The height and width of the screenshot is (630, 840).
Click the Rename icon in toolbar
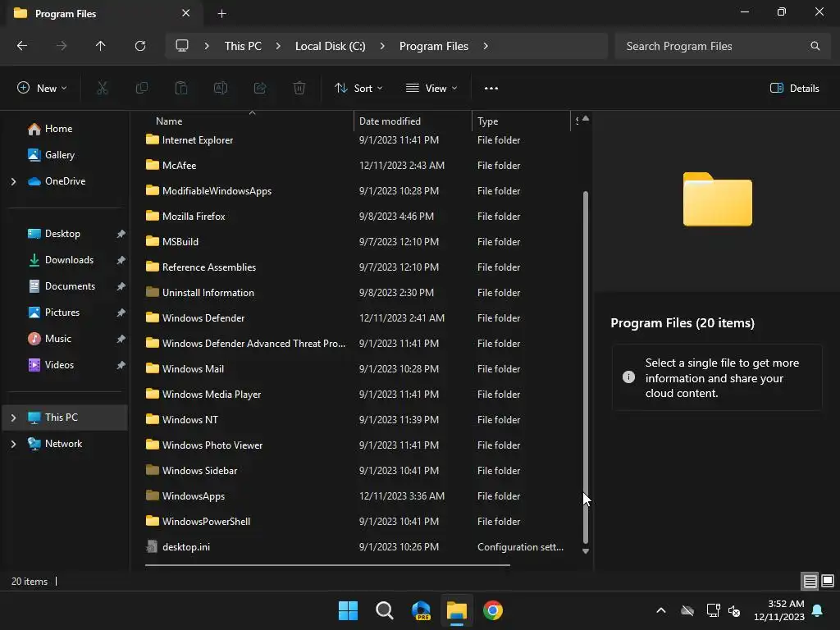point(221,89)
